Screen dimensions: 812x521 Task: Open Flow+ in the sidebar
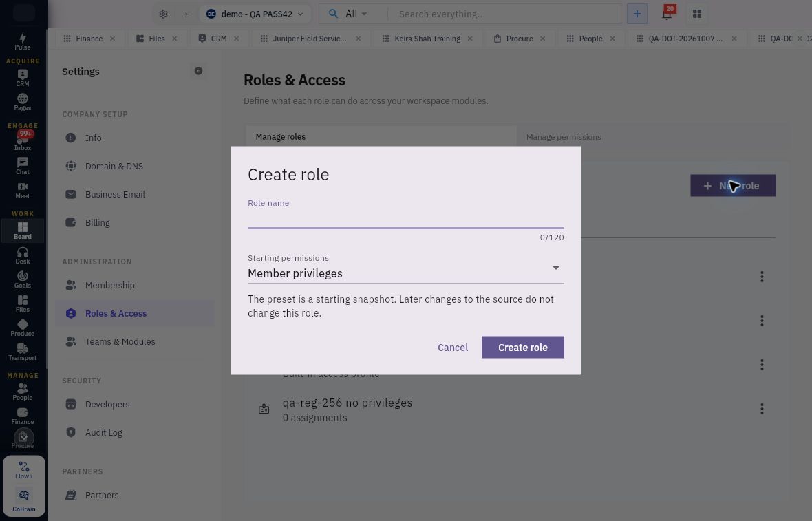(24, 470)
